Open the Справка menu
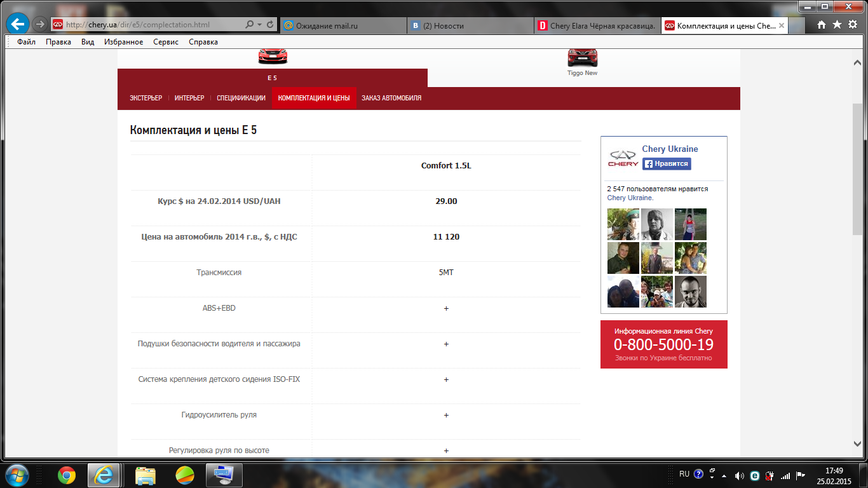868x488 pixels. tap(203, 42)
